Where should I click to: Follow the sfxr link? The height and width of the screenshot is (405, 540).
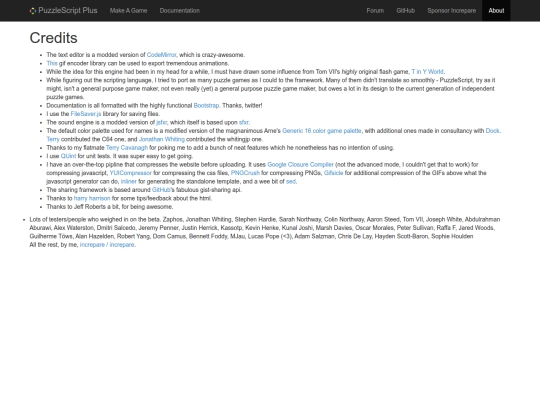click(x=244, y=122)
